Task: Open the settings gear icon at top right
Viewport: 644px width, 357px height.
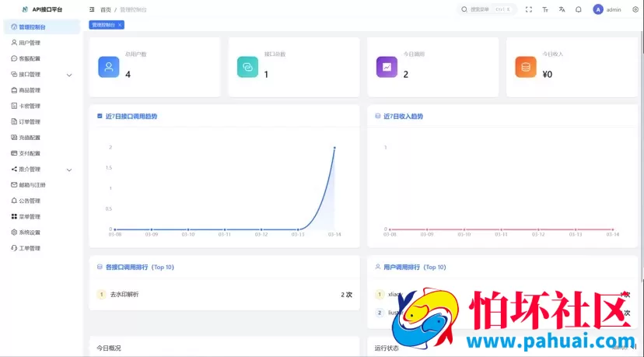Action: pyautogui.click(x=635, y=10)
